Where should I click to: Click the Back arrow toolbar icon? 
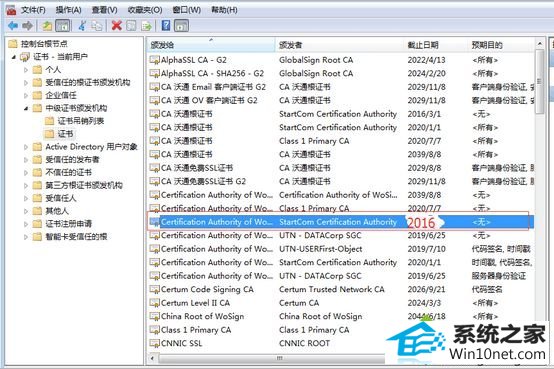[13, 25]
